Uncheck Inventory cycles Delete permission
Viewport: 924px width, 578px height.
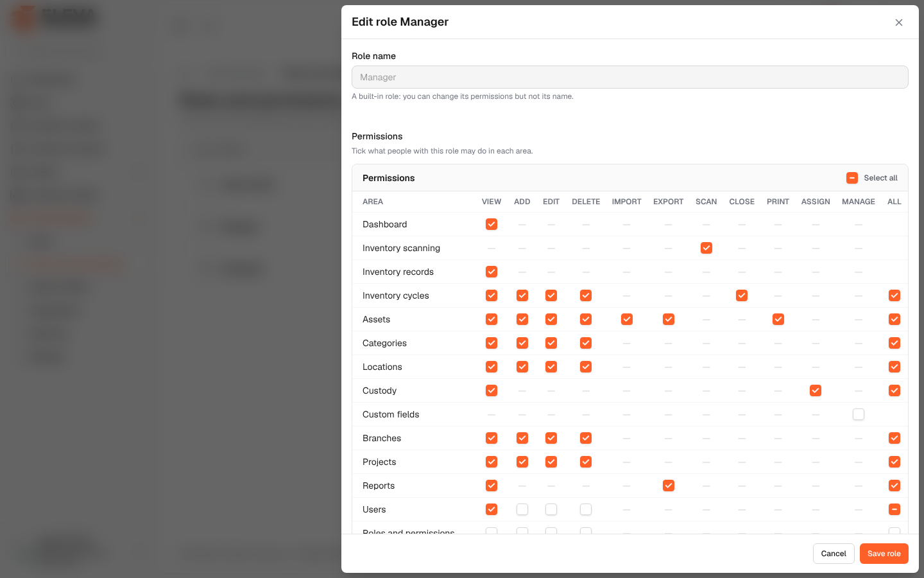(586, 295)
